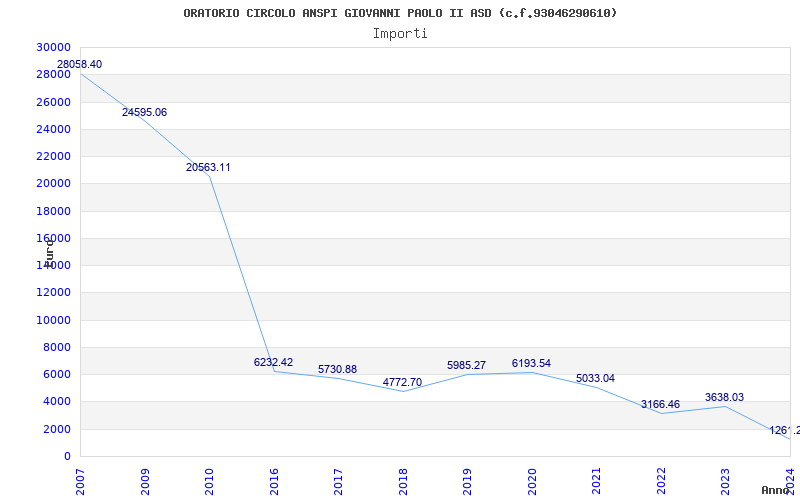Click the y-axis value 22000

point(54,156)
